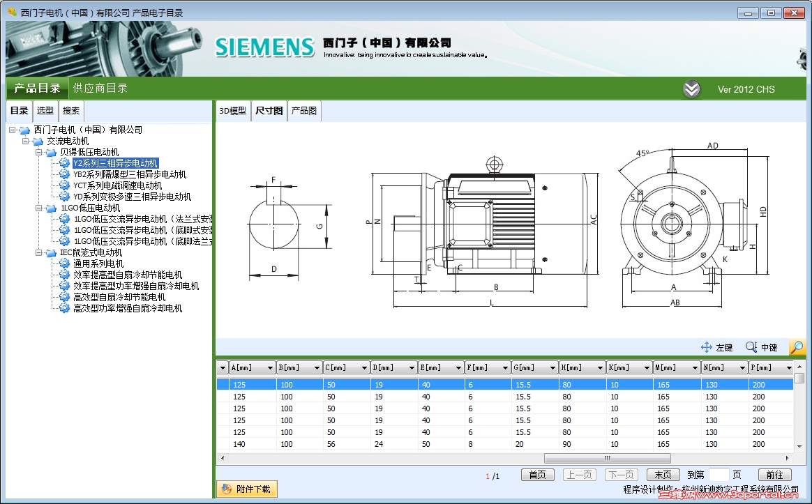Select tree item 1LGO低压交流异步电动机（底脚式安装
The height and width of the screenshot is (504, 812).
click(143, 230)
